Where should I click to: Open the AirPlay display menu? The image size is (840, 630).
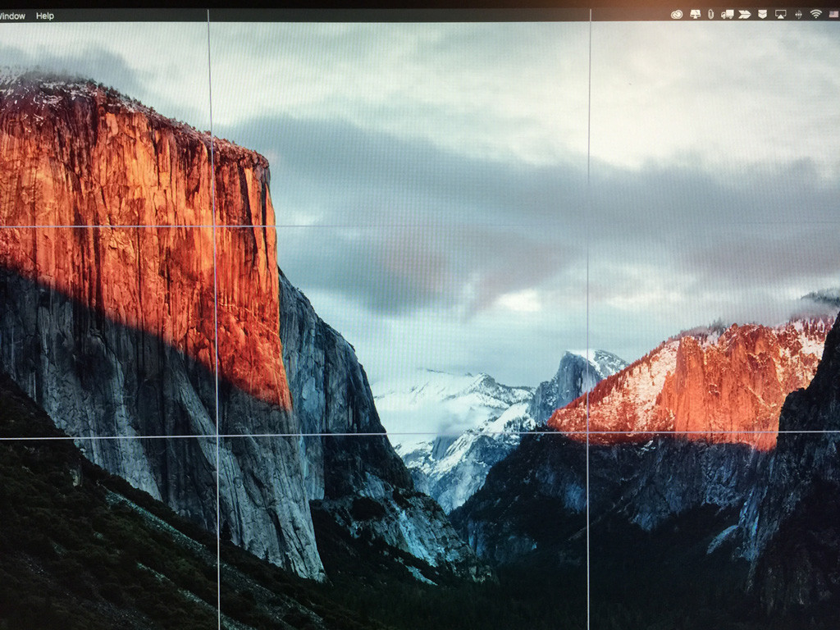(781, 15)
